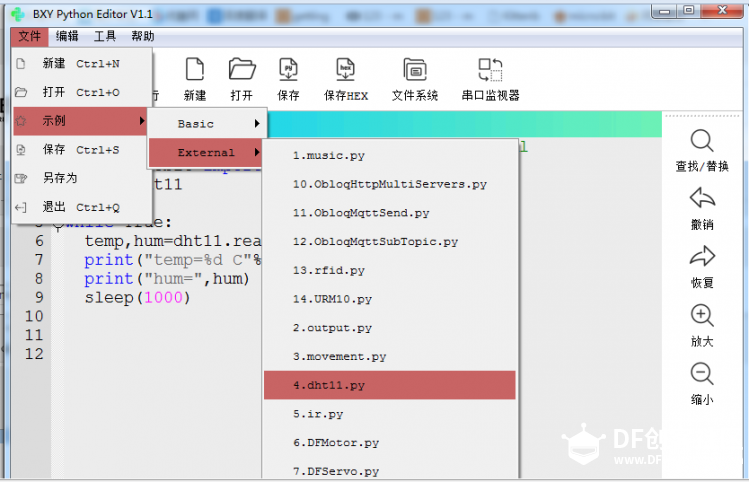Choose 新建 Ctrl+N in file menu
Screen dimensions: 749x482
tap(82, 64)
